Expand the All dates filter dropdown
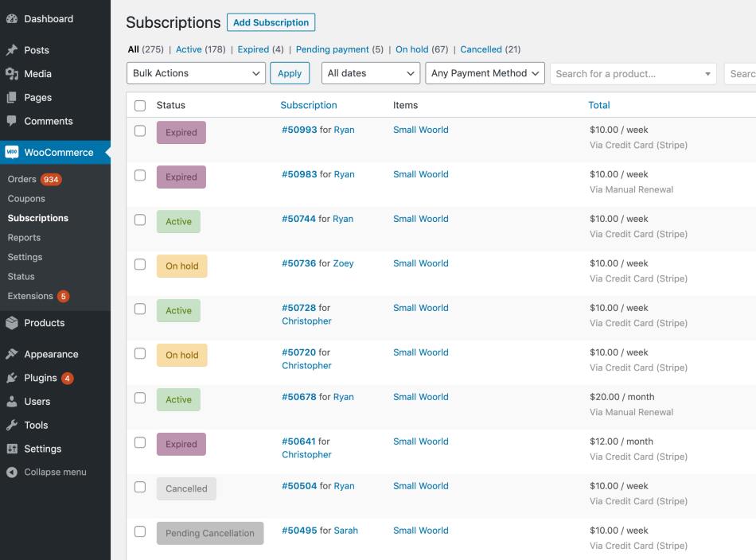This screenshot has height=560, width=756. 370,73
